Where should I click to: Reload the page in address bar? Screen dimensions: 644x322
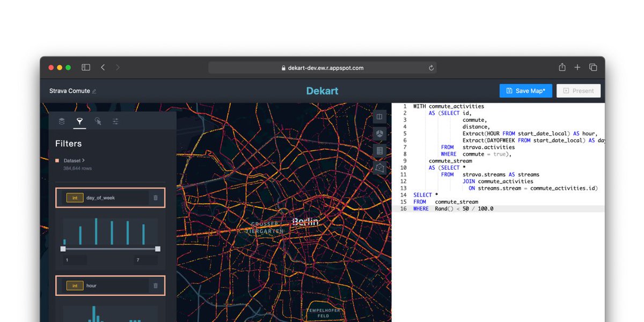[x=431, y=68]
